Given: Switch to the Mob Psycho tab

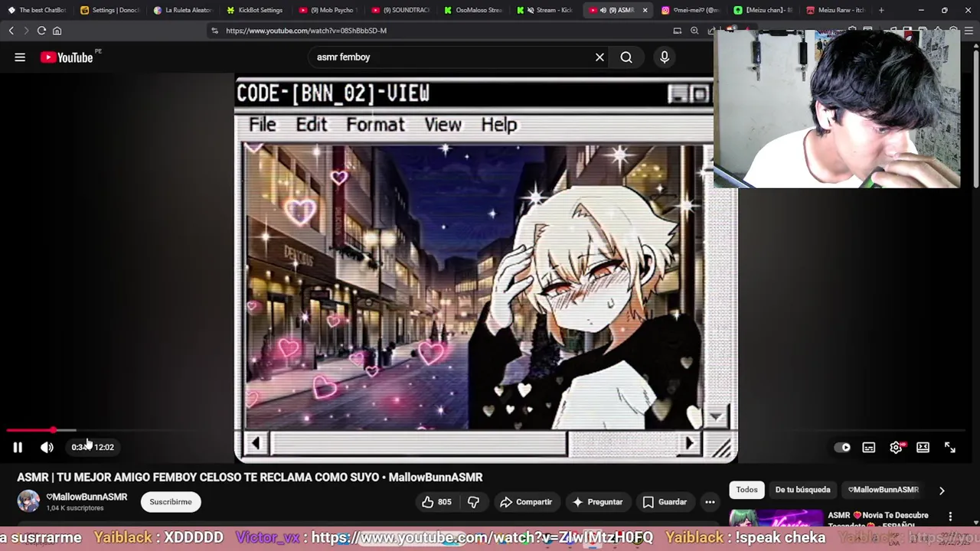Looking at the screenshot, I should click(x=328, y=10).
